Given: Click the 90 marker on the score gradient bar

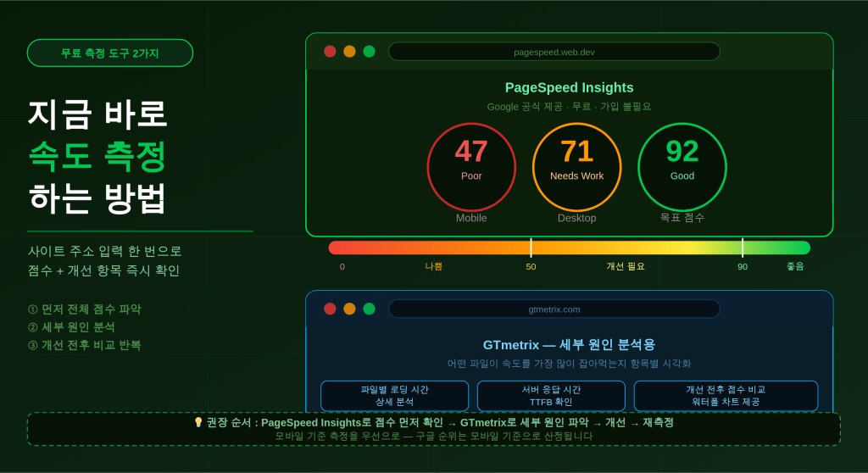Looking at the screenshot, I should (743, 248).
